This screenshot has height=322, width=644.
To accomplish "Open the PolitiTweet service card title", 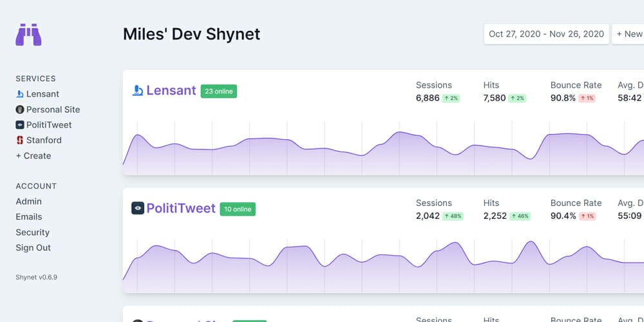I will (x=180, y=209).
